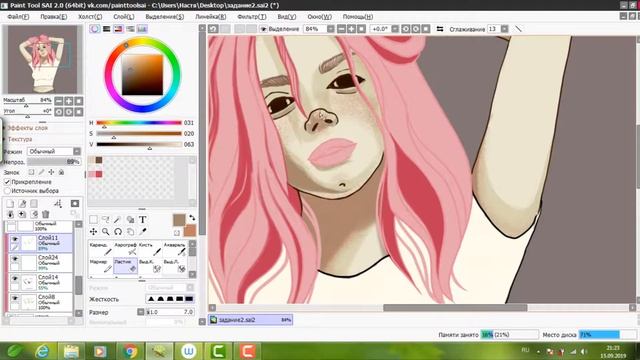Screen dimensions: 640x360
Task: Open the Слой menu
Action: pyautogui.click(x=124, y=17)
